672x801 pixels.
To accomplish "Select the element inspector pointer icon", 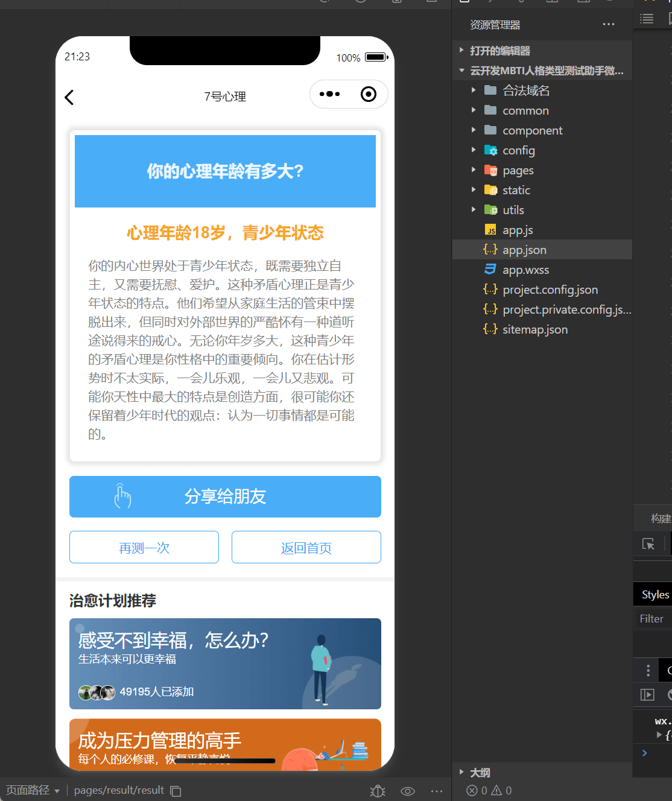I will click(x=648, y=544).
